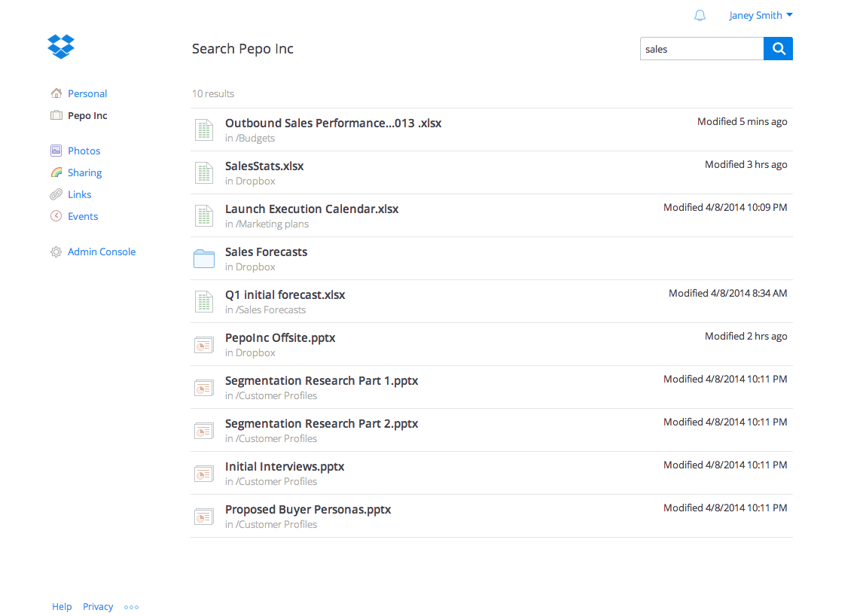The image size is (866, 616).
Task: Open more footer options ellipsis
Action: pos(132,607)
